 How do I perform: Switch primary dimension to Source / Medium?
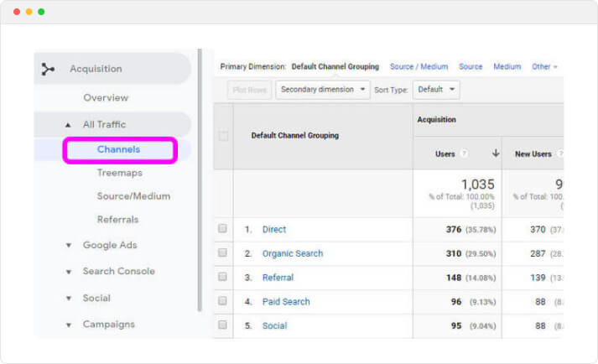coord(419,67)
